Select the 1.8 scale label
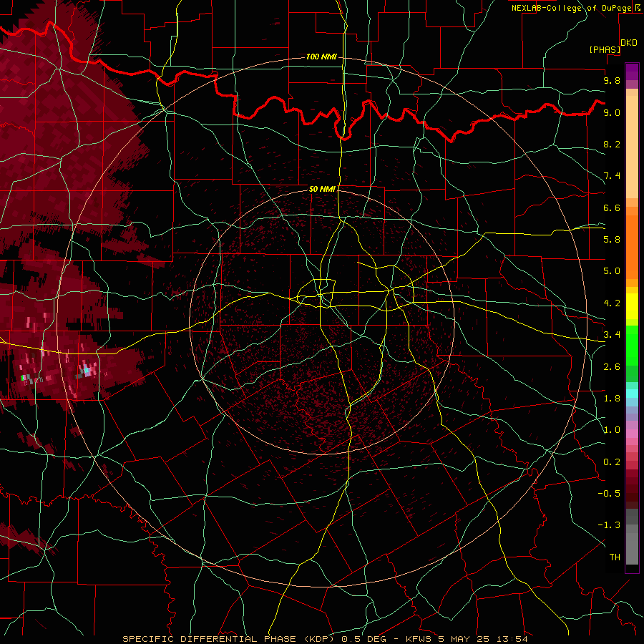Image resolution: width=644 pixels, height=644 pixels. point(612,399)
